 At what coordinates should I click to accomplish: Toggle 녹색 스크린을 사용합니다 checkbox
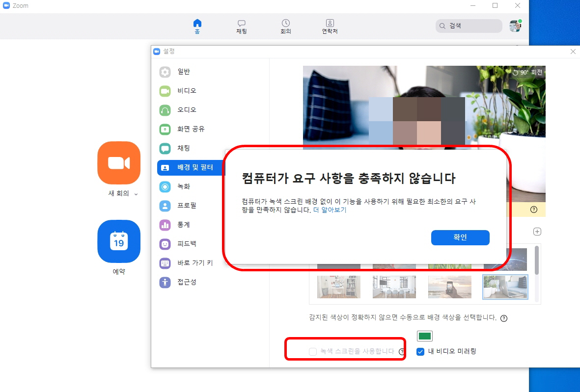tap(313, 352)
